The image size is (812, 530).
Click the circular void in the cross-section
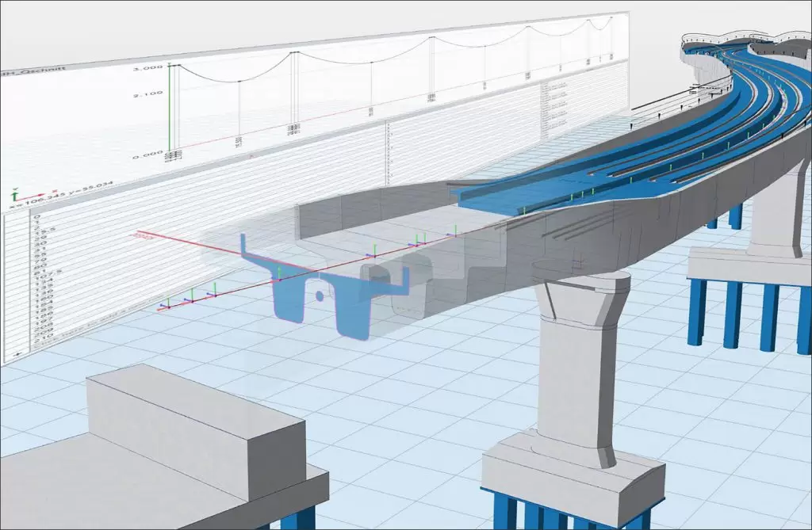[319, 296]
